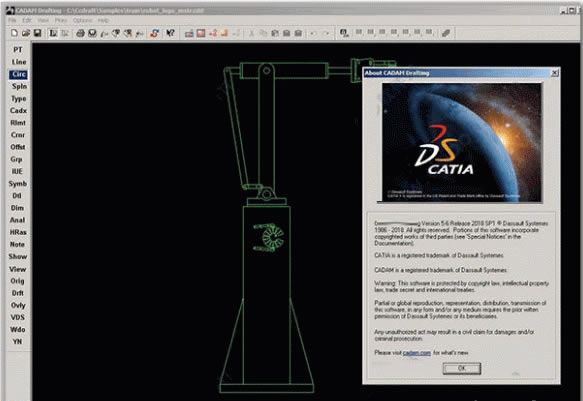The height and width of the screenshot is (401, 583).
Task: Open the Help menu
Action: 103,20
